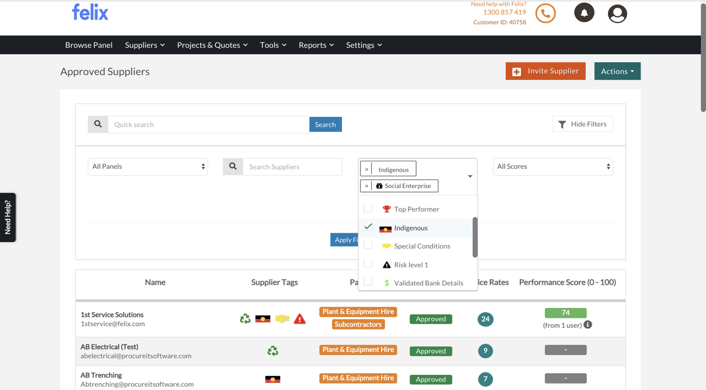This screenshot has width=706, height=390.
Task: Click the Indigenous flag tag for 1st Service Solutions
Action: pos(262,319)
